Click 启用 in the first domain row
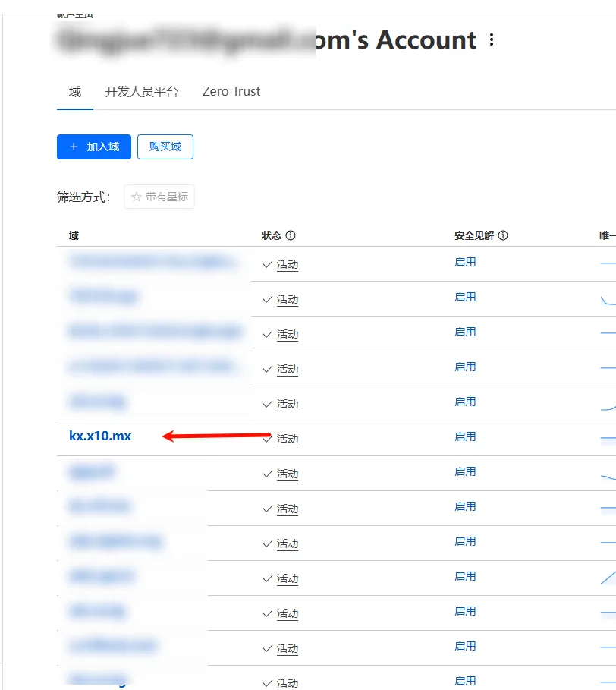 click(x=465, y=262)
